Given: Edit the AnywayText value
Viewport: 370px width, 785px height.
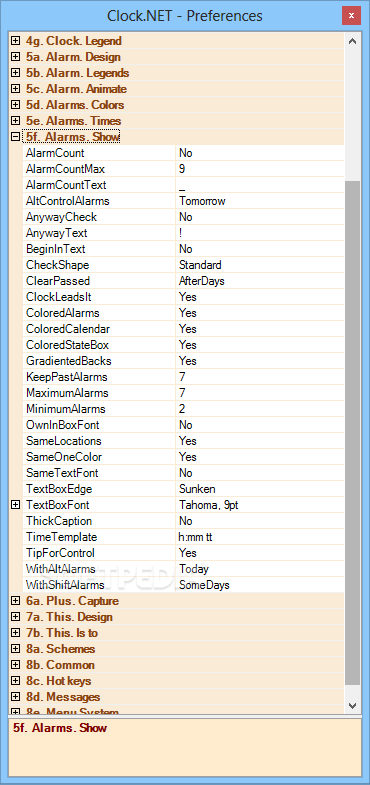Looking at the screenshot, I should click(260, 233).
